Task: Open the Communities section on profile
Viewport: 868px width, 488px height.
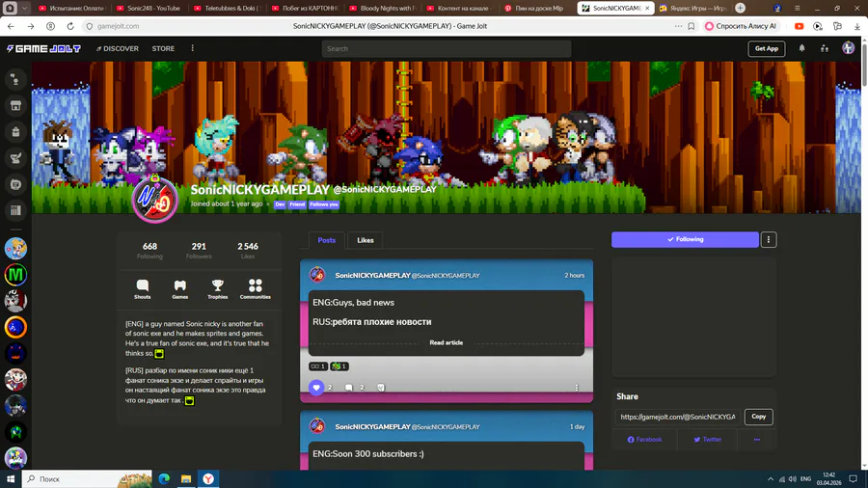Action: (x=256, y=288)
